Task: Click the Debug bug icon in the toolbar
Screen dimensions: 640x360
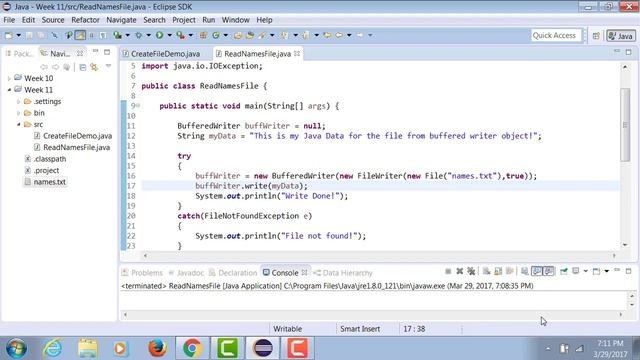Action: (x=138, y=36)
